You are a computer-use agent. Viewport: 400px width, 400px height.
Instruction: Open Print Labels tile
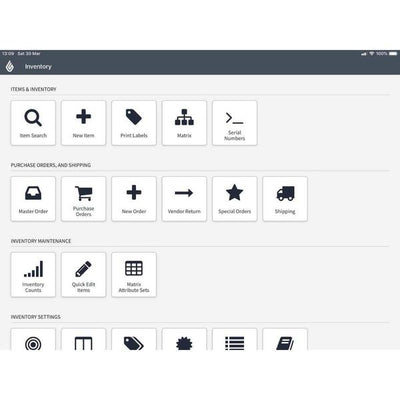[x=134, y=123]
